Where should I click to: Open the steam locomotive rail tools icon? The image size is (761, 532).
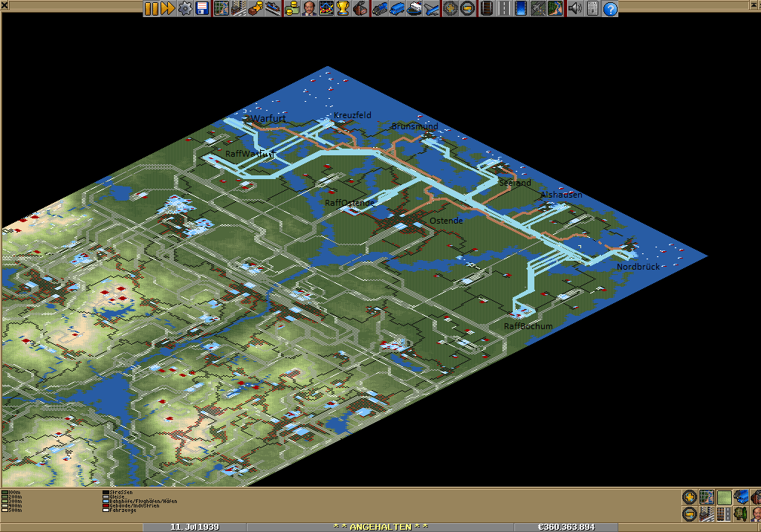click(380, 9)
